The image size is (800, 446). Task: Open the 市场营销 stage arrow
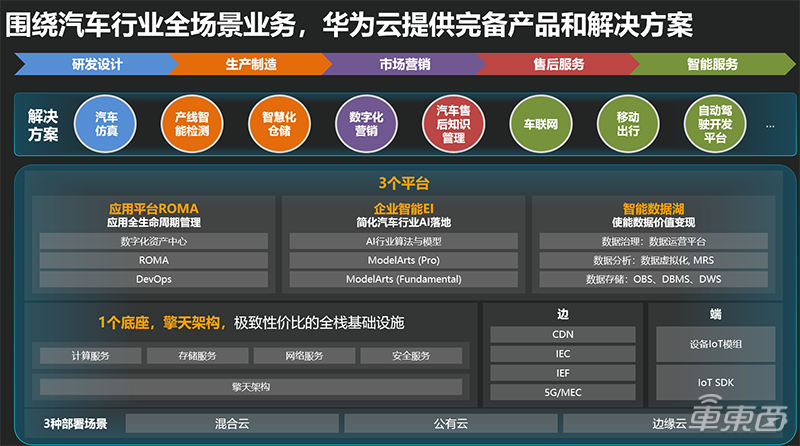(404, 64)
